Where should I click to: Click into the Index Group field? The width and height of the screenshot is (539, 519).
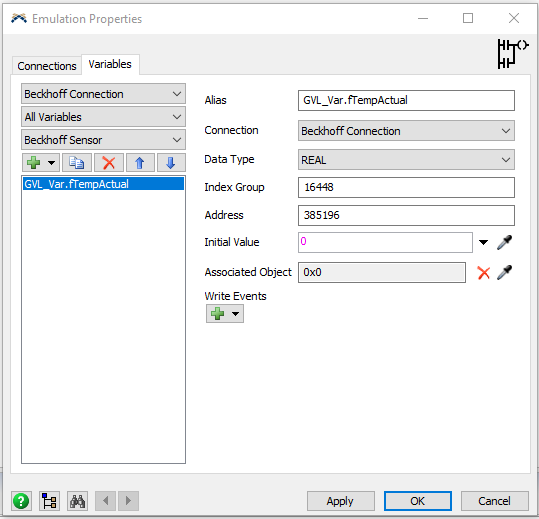coord(406,187)
